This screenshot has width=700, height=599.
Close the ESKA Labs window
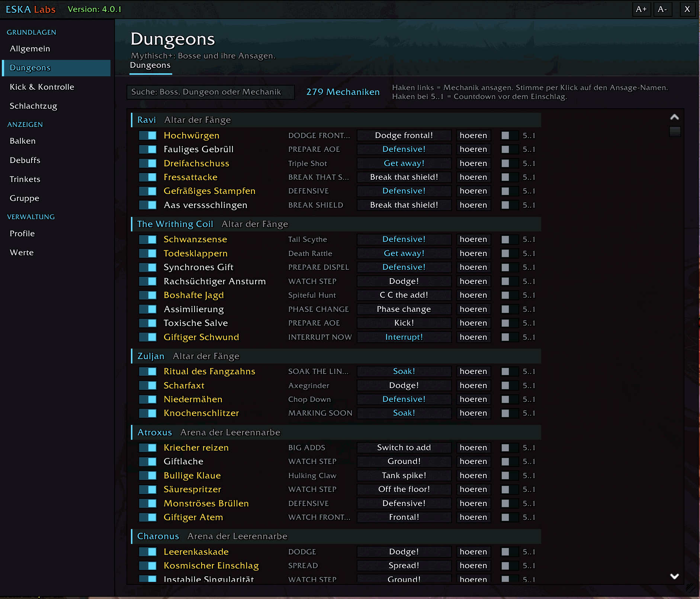[x=687, y=9]
